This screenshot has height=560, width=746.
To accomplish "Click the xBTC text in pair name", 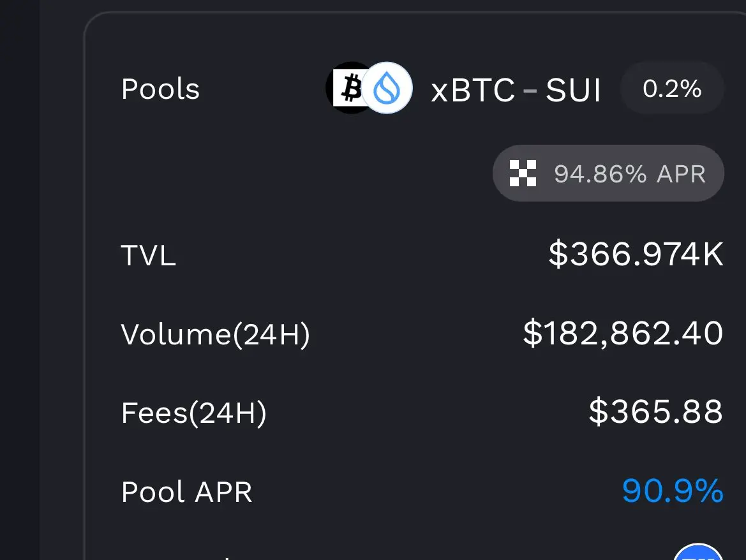I will coord(473,89).
